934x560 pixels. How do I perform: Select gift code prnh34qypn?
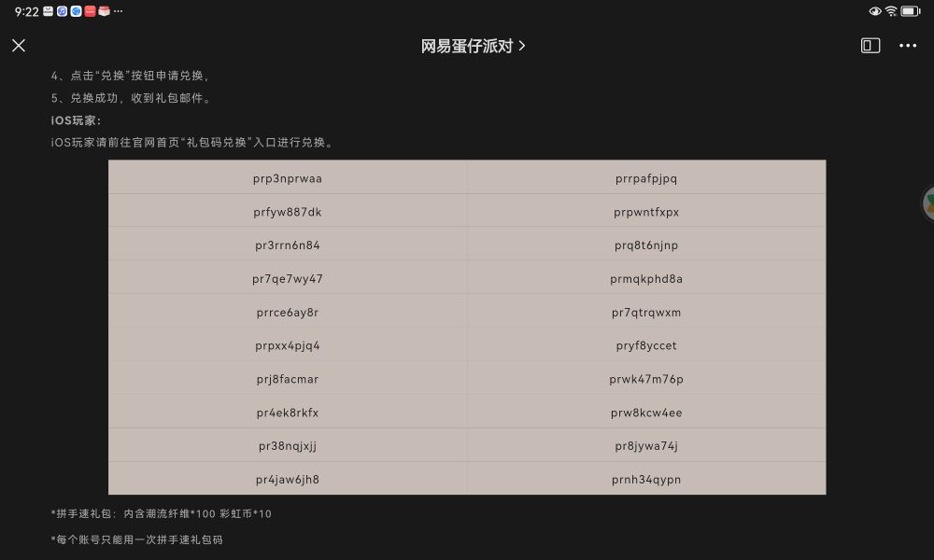(x=646, y=480)
